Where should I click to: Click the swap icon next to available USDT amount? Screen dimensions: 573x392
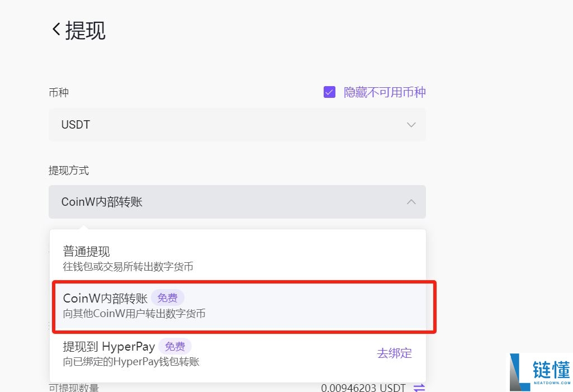[x=419, y=388]
